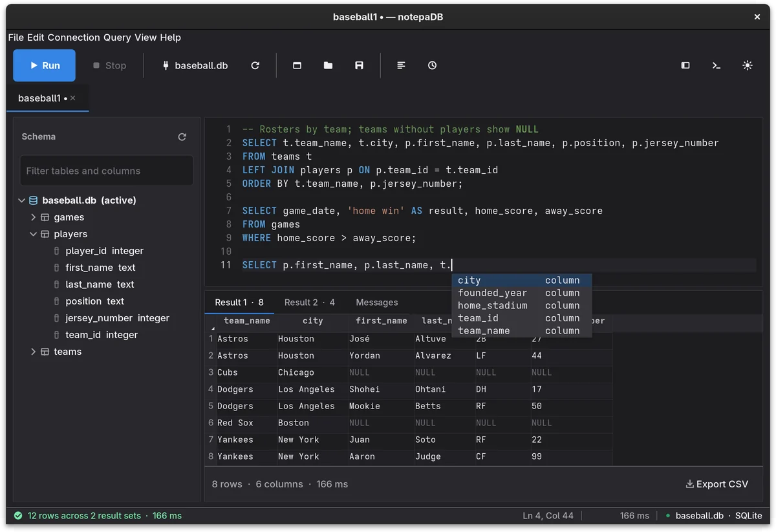Collapse the players table chevron
Viewport: 776px width, 532px height.
[x=33, y=234]
